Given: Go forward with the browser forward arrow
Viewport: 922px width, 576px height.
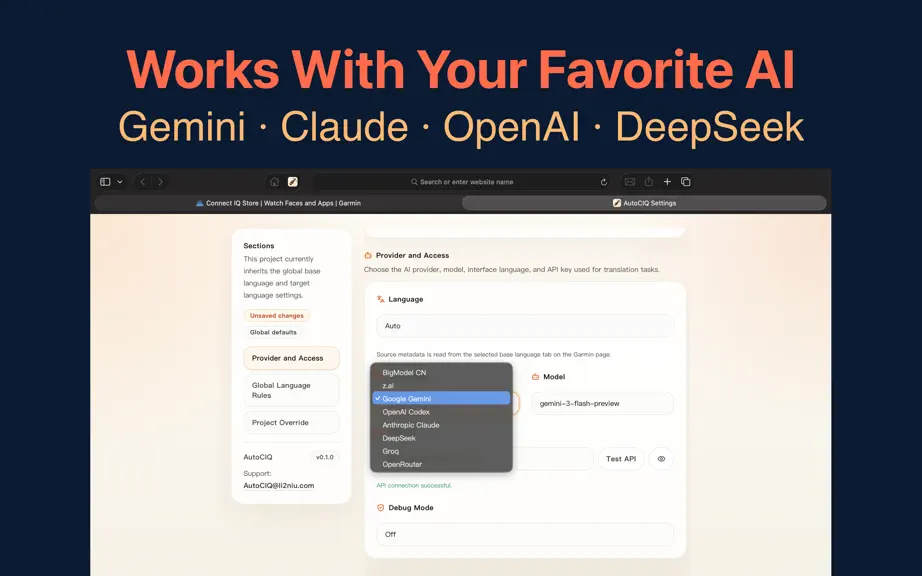Looking at the screenshot, I should click(161, 182).
